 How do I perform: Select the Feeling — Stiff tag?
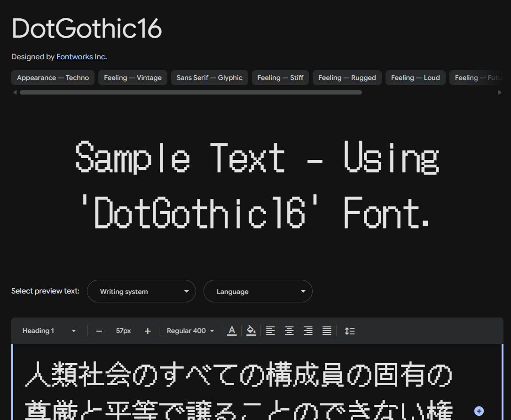point(280,78)
